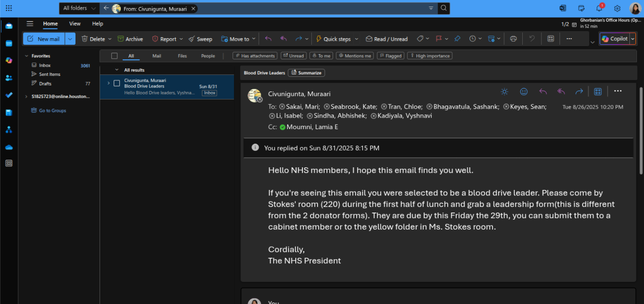Open the Drafts folder
644x304 pixels.
[60, 83]
